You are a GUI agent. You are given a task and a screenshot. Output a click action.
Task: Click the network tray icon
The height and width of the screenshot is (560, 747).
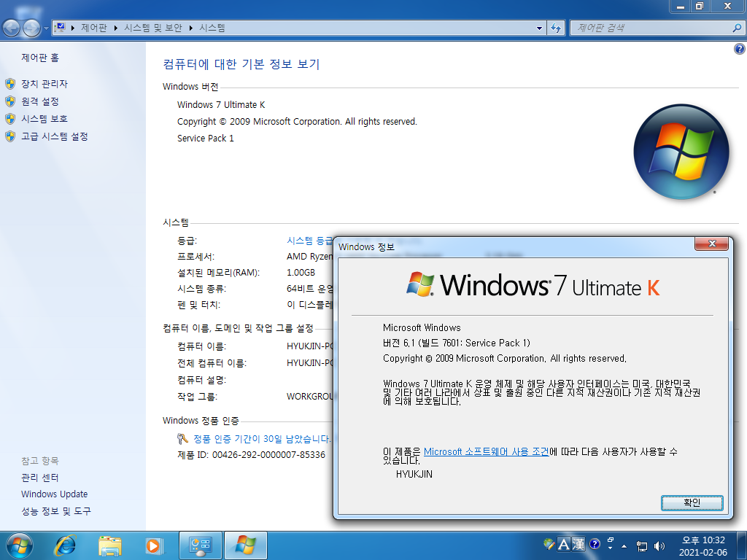click(642, 545)
